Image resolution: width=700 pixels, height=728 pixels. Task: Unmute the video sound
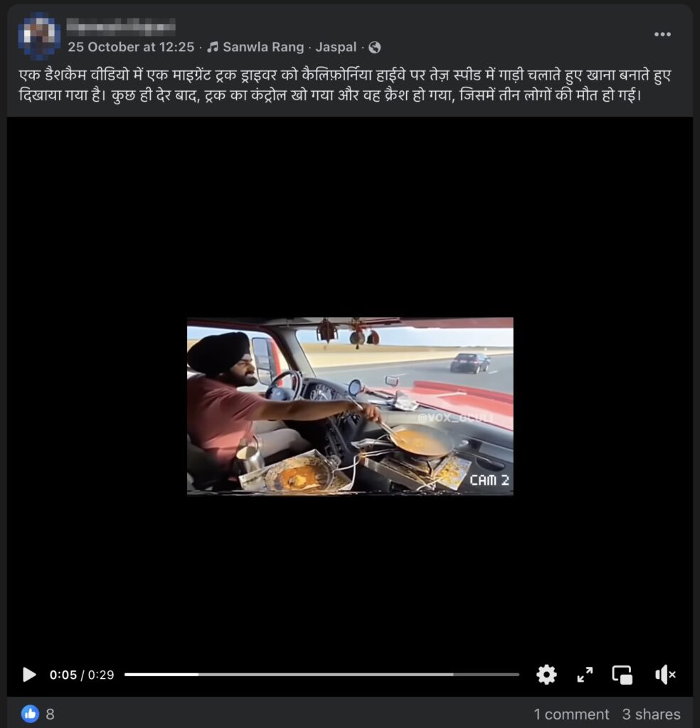(665, 675)
